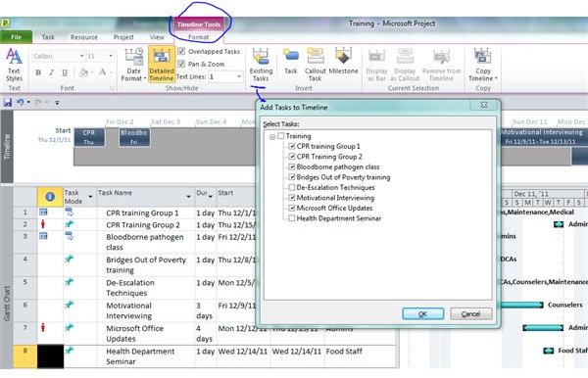Image resolution: width=588 pixels, height=378 pixels.
Task: Select the Bloodbo task bar on the timeline
Action: pos(134,137)
